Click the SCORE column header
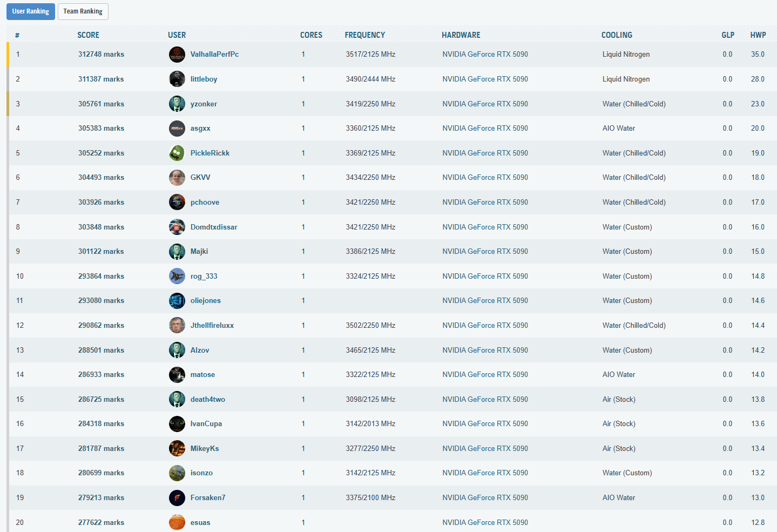The image size is (777, 532). coord(88,35)
